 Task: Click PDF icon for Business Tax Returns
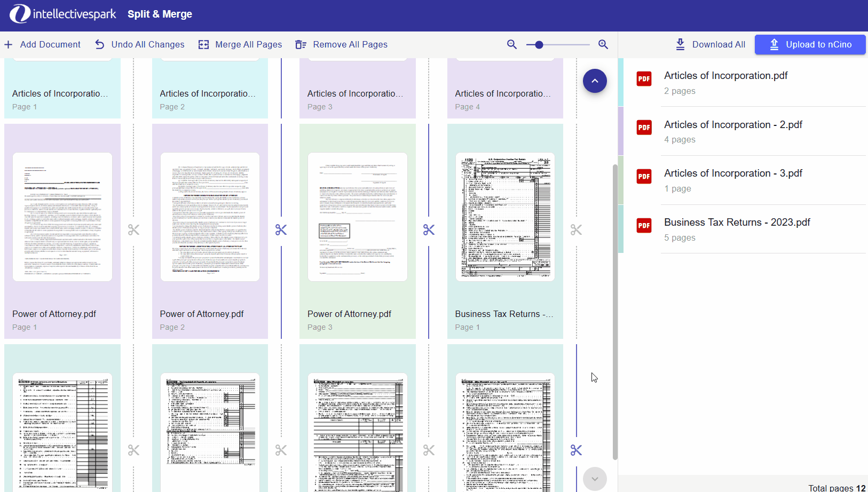644,226
